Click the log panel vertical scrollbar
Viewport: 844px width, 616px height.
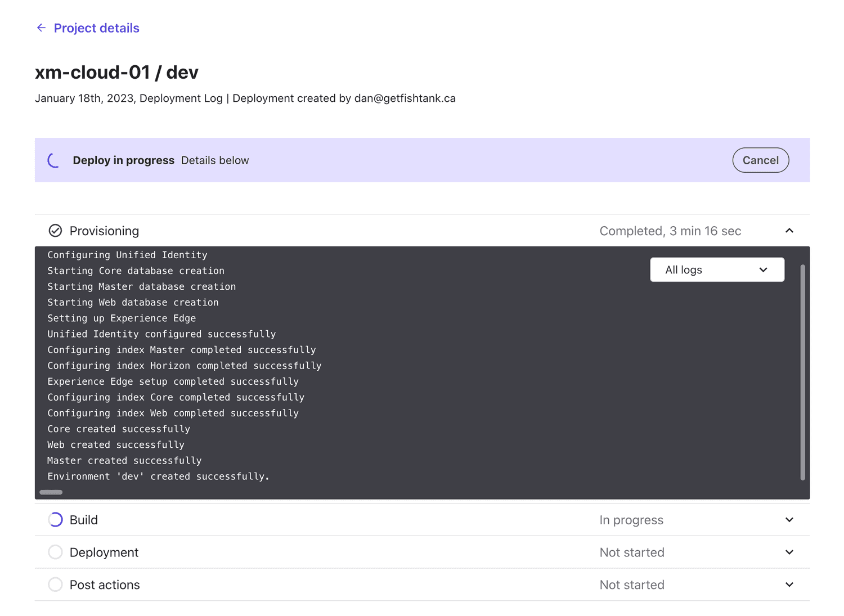click(802, 372)
